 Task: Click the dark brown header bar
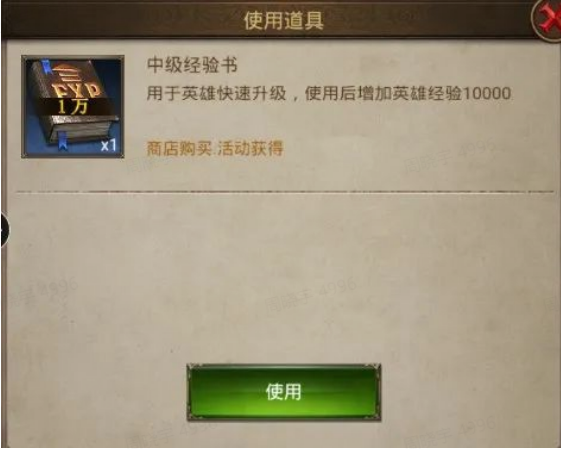click(x=267, y=19)
